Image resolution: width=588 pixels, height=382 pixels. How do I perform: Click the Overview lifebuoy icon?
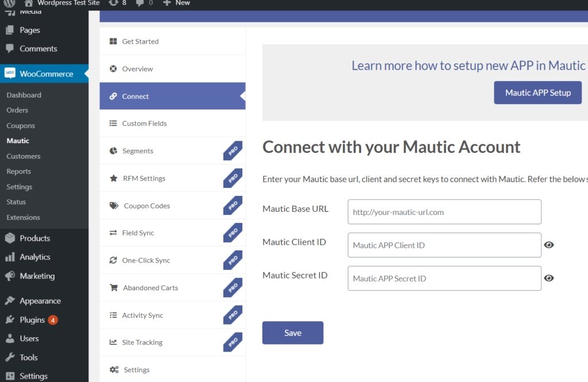pos(113,69)
